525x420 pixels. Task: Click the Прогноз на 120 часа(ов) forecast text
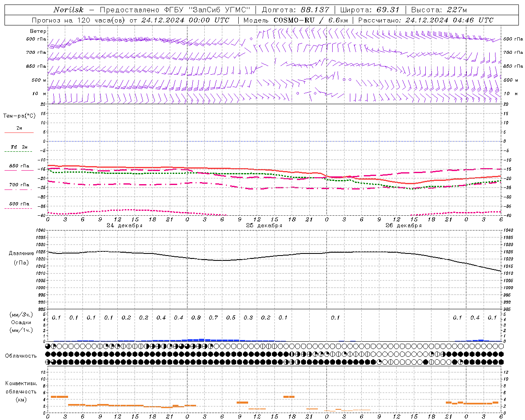click(80, 20)
